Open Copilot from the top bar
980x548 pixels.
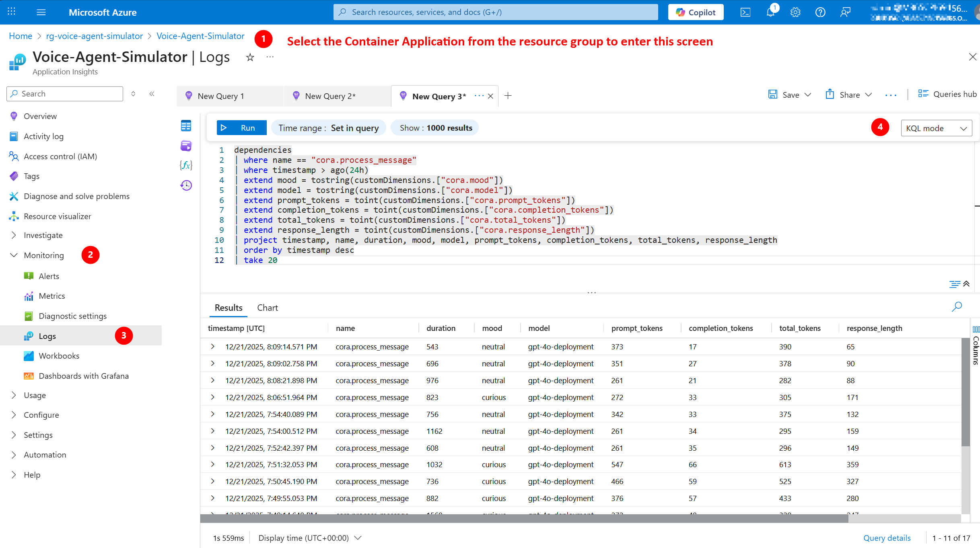click(696, 12)
